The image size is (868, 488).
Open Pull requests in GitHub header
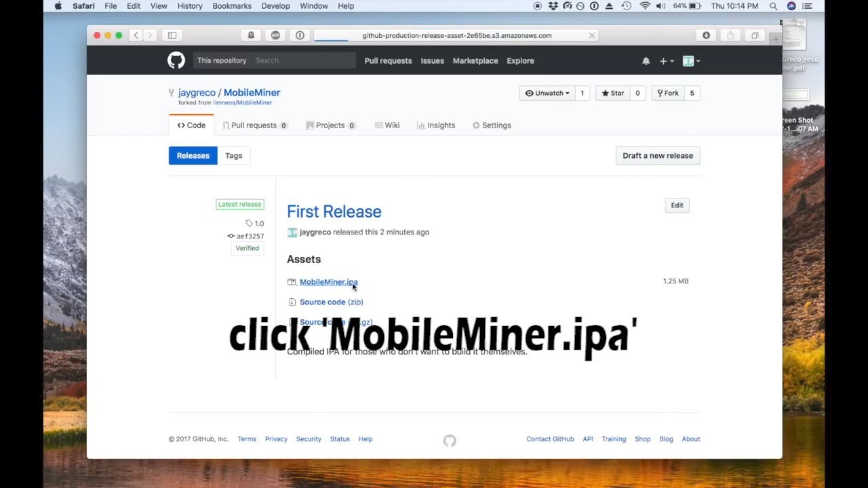(388, 61)
